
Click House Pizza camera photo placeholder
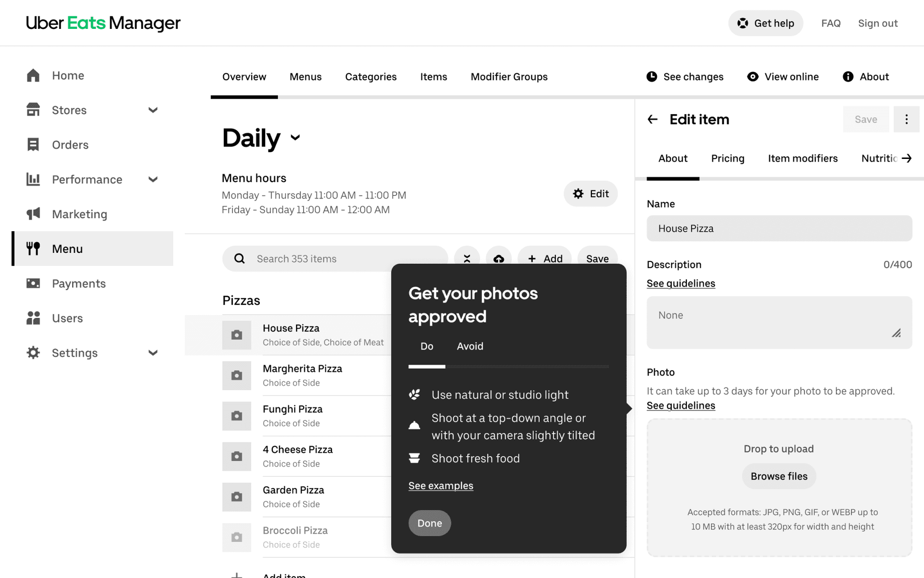pyautogui.click(x=236, y=335)
